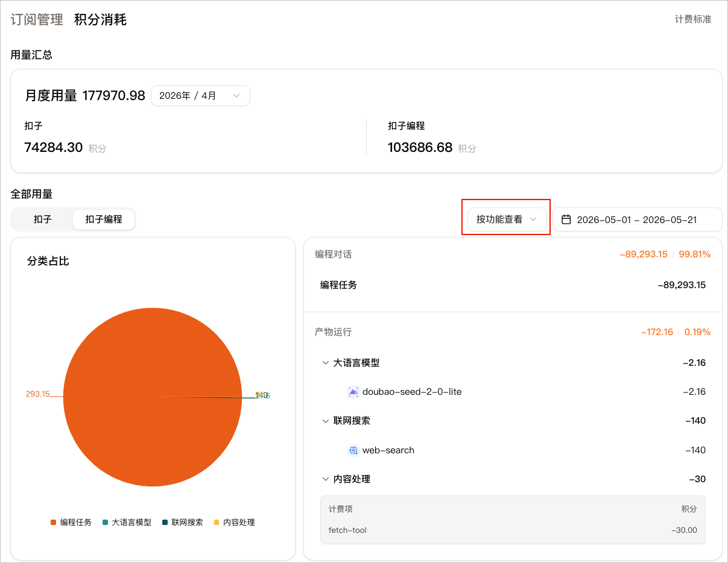Screen dimensions: 728x563
Task: Click the 103686.68 扣子编程 points value
Action: 420,148
